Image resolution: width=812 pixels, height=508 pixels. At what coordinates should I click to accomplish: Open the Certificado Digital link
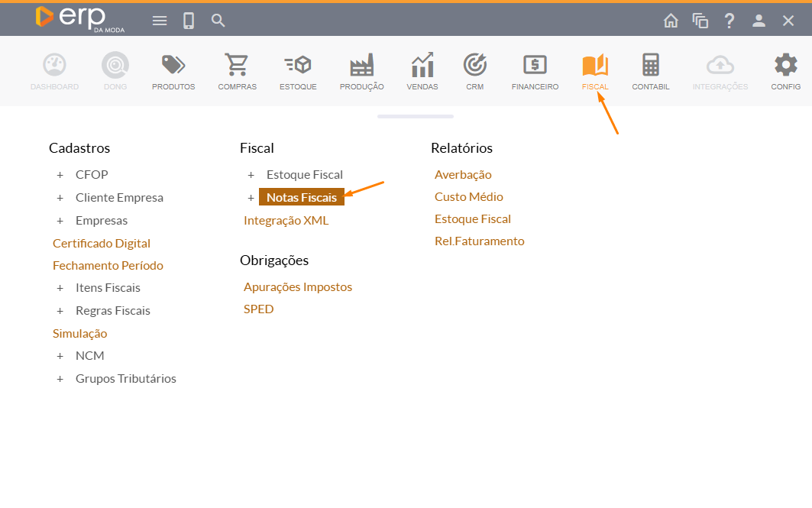102,243
